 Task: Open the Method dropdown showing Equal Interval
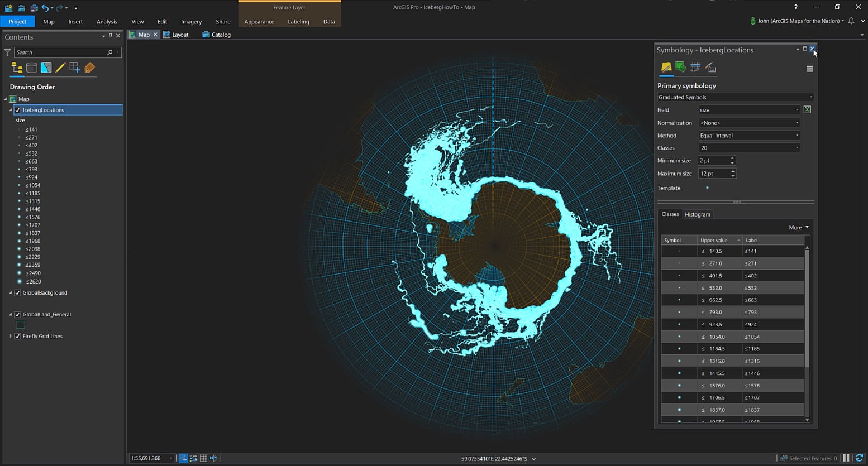pyautogui.click(x=748, y=136)
